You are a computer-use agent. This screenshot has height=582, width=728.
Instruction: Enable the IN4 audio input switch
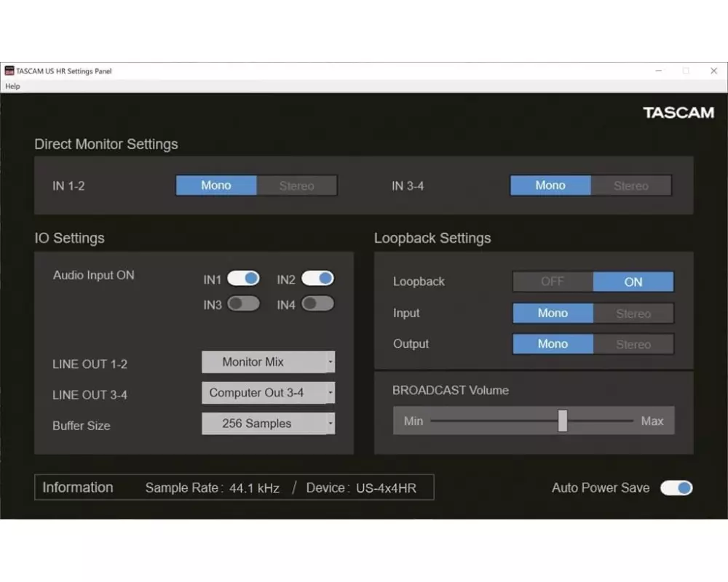click(x=317, y=304)
